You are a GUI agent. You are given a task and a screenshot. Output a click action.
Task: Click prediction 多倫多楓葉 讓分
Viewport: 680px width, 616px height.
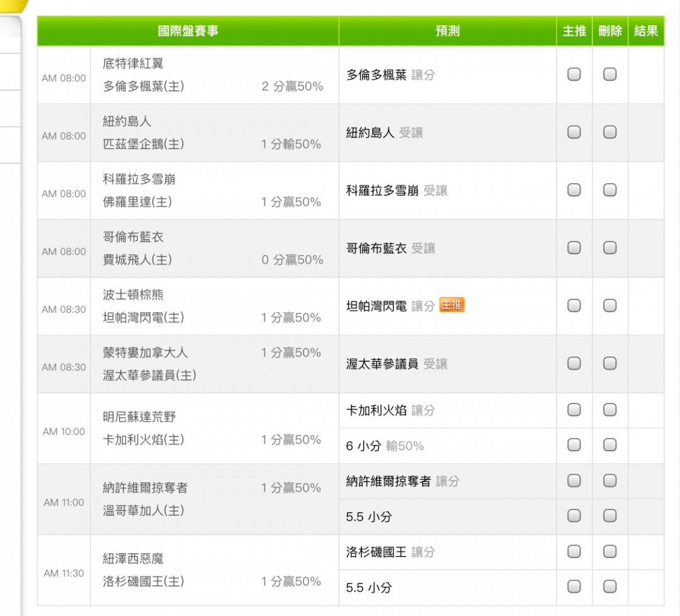[x=390, y=75]
